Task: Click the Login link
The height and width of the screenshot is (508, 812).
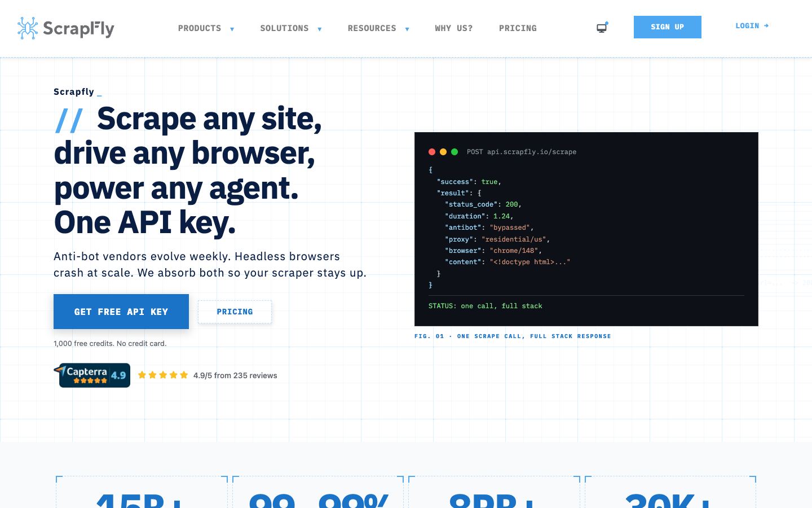Action: (752, 26)
